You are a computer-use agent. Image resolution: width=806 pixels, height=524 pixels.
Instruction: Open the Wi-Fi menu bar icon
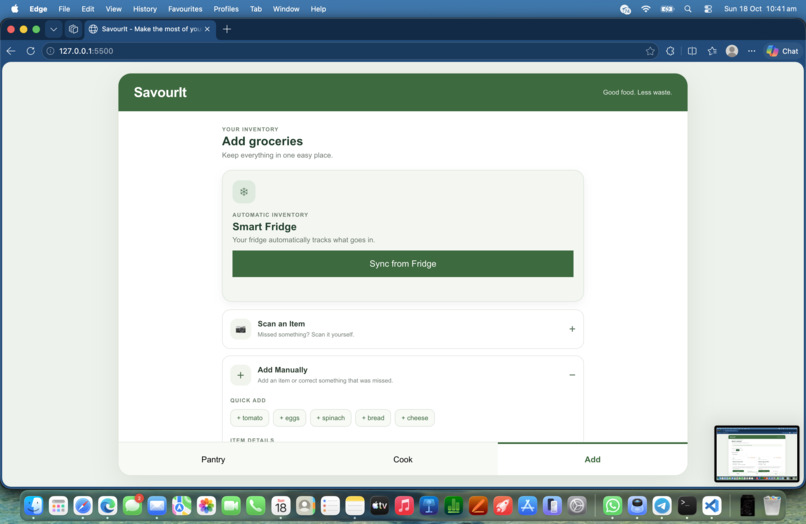(x=646, y=9)
